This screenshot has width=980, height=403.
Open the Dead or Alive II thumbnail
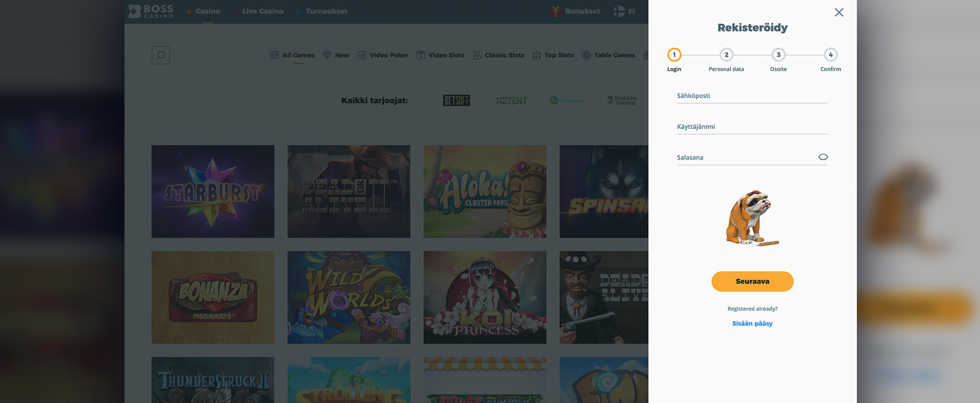coord(349,192)
